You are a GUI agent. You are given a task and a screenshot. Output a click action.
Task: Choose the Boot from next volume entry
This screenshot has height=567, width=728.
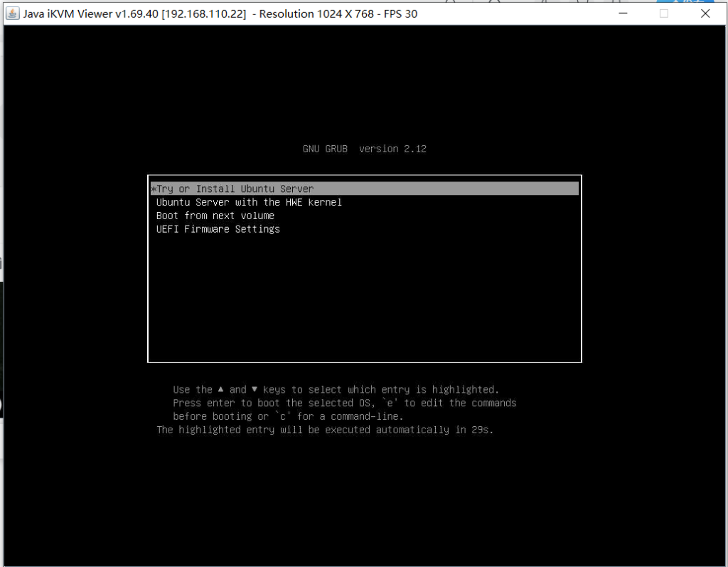pos(215,216)
